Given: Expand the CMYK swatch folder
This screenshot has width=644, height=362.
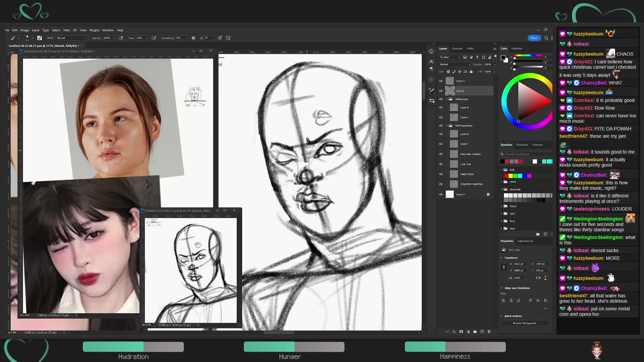Looking at the screenshot, I should click(x=502, y=182).
